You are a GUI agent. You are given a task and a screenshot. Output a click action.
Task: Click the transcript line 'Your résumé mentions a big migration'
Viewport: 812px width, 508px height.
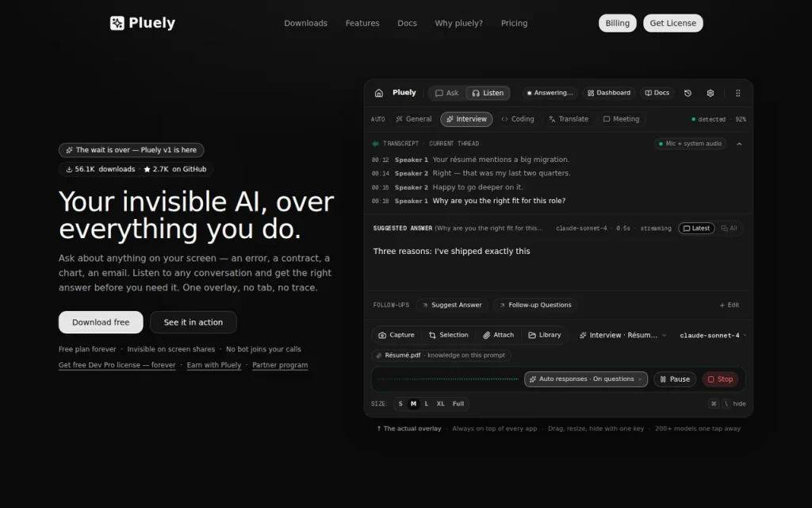coord(501,160)
